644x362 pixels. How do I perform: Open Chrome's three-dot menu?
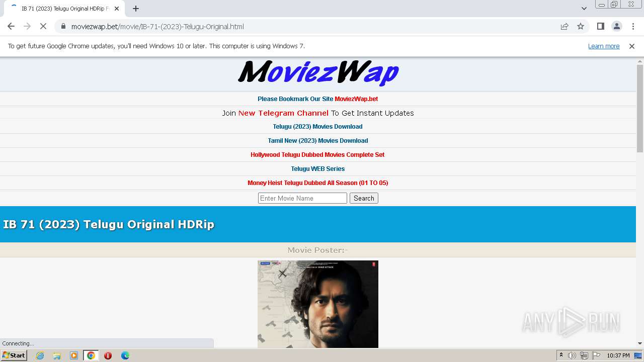click(x=632, y=26)
